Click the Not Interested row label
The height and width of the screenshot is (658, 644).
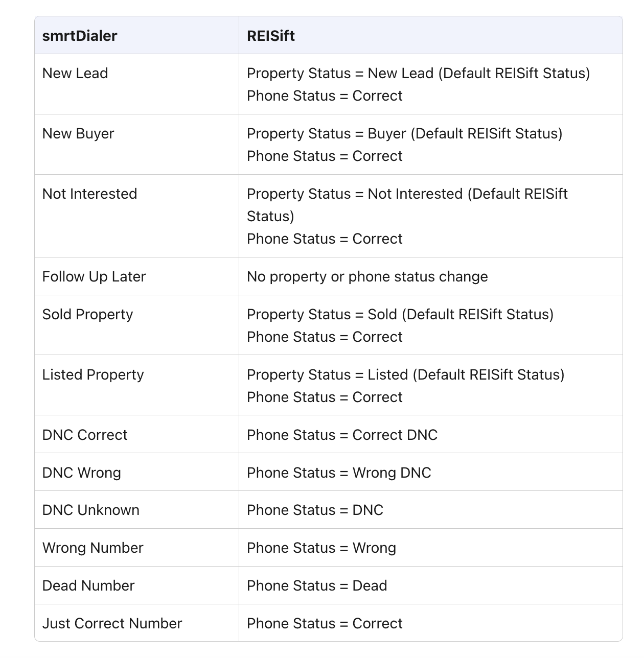[90, 194]
